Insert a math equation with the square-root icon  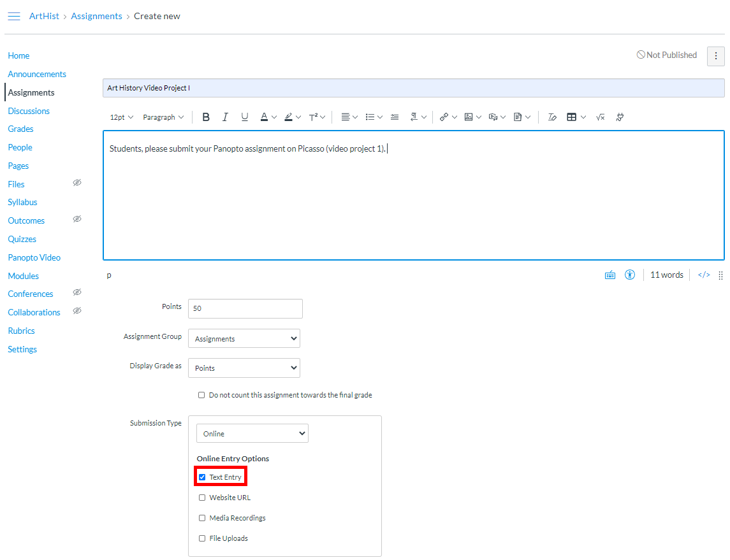point(600,117)
